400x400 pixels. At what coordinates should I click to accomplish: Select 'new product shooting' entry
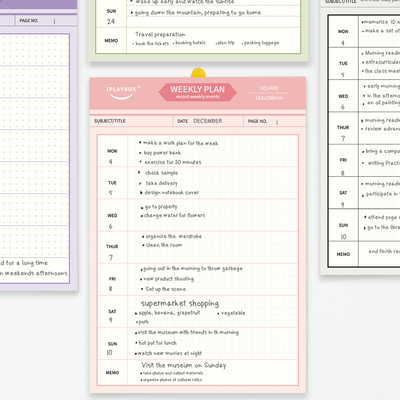pyautogui.click(x=169, y=279)
